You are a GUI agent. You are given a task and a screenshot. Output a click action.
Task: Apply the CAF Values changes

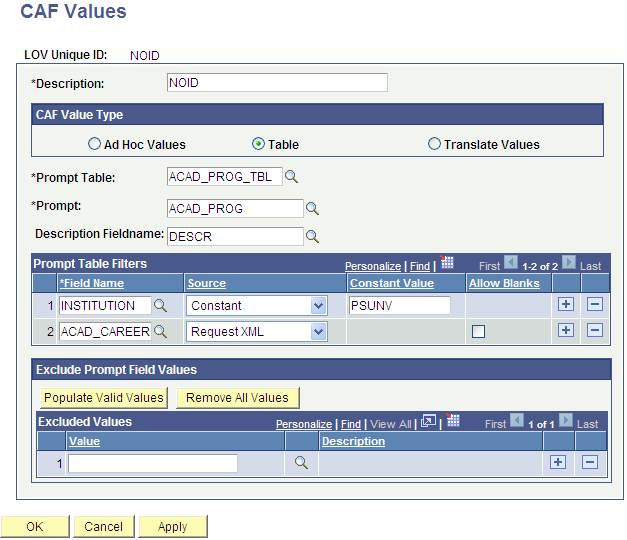[x=173, y=526]
